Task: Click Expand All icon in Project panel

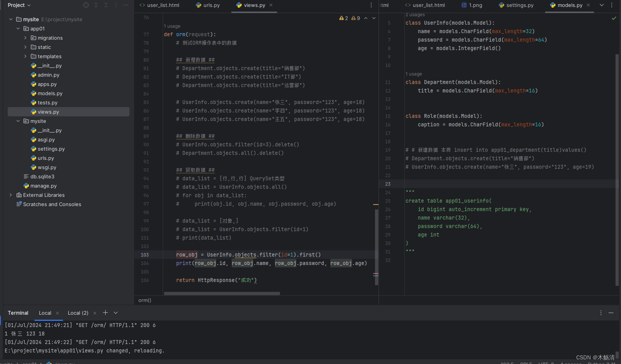Action: pos(96,5)
